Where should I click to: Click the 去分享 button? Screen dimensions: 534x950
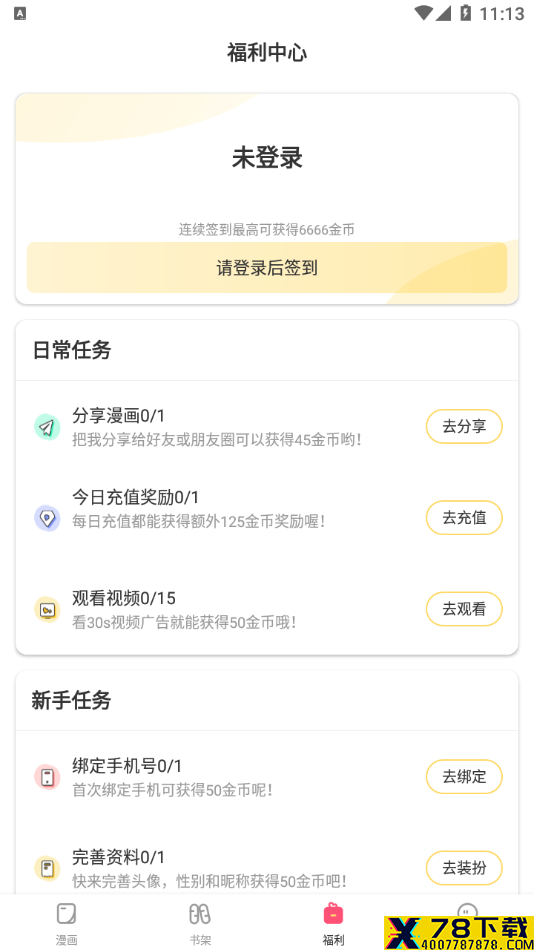pyautogui.click(x=464, y=427)
